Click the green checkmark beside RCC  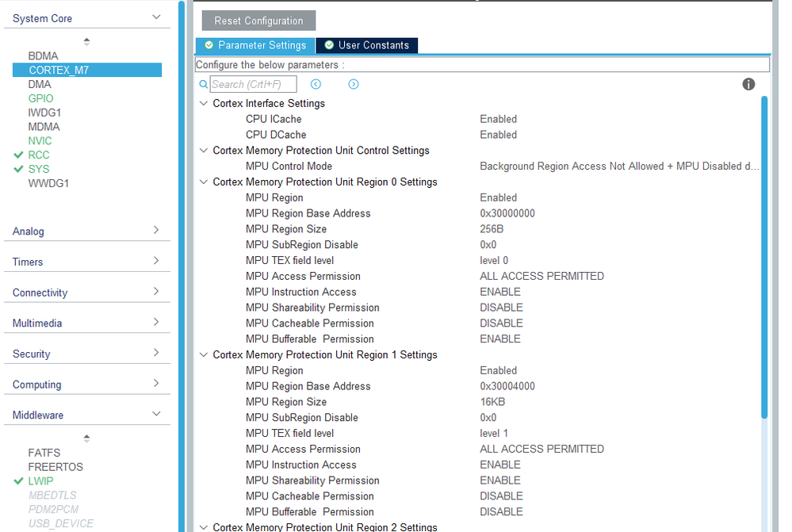point(19,155)
